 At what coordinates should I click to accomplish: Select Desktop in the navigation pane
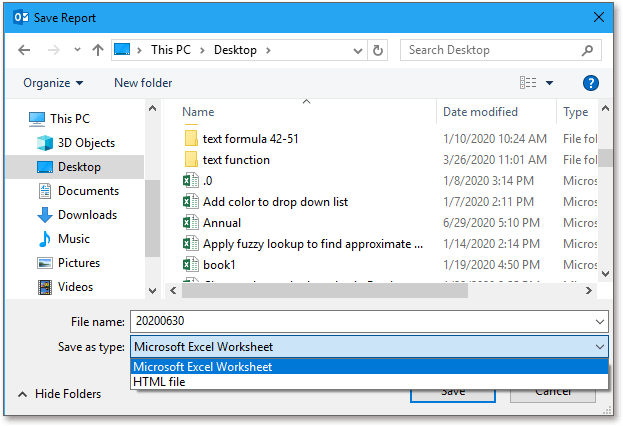coord(75,167)
